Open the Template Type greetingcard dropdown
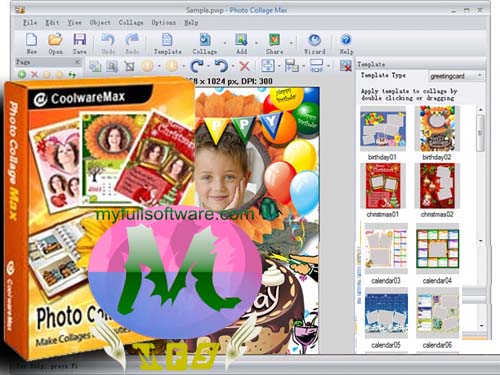The height and width of the screenshot is (375, 500). tap(456, 76)
